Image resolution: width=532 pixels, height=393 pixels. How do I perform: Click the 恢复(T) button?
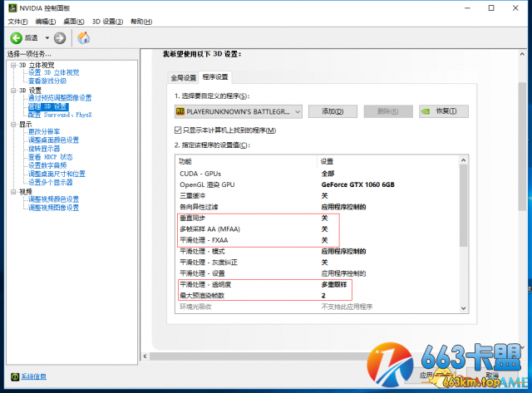[444, 111]
